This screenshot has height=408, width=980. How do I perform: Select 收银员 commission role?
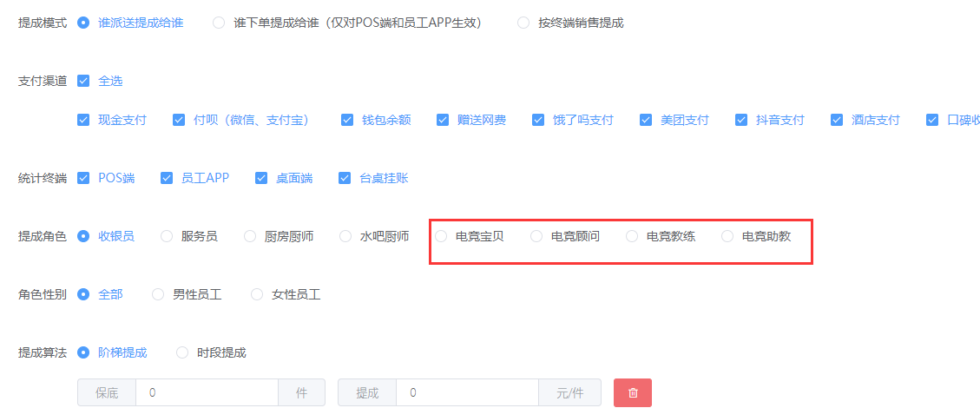coord(83,236)
